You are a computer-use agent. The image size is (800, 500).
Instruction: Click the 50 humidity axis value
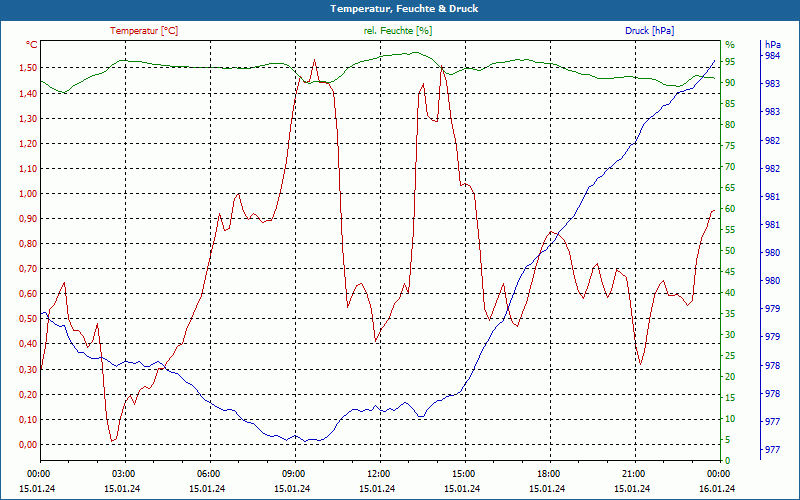tap(730, 251)
